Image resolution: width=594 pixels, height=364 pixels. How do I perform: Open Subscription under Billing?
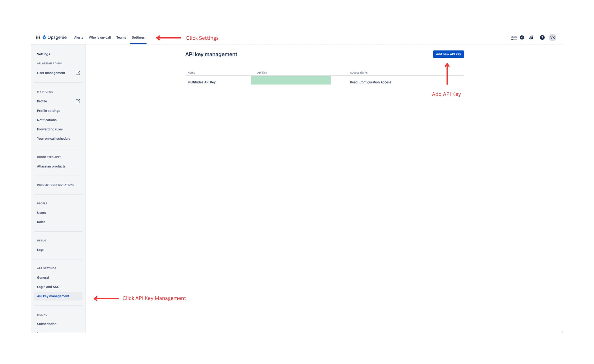pyautogui.click(x=47, y=324)
